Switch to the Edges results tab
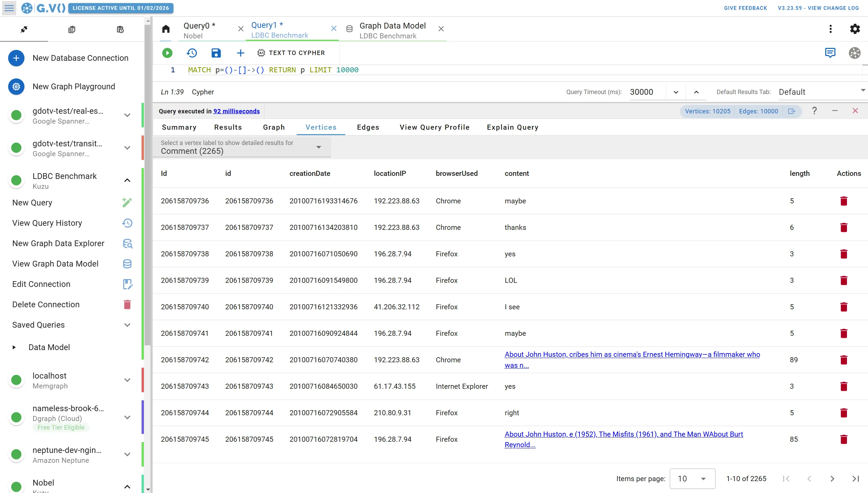This screenshot has height=493, width=868. tap(368, 127)
